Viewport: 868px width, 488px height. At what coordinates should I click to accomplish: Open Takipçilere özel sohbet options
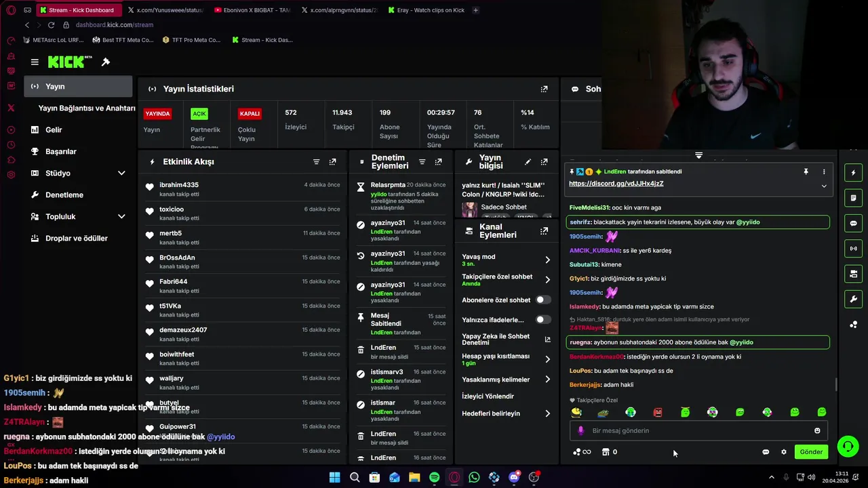click(x=507, y=279)
